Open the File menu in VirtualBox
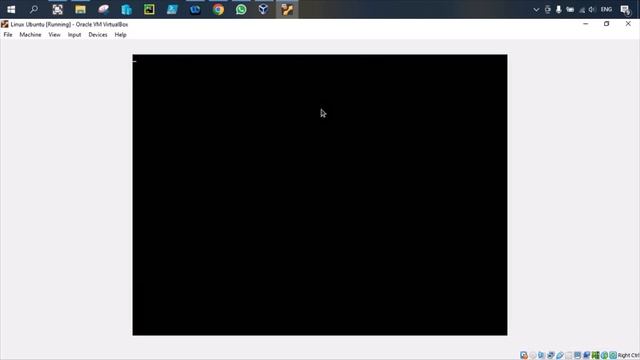Screen dimensions: 640x360 click(x=8, y=35)
